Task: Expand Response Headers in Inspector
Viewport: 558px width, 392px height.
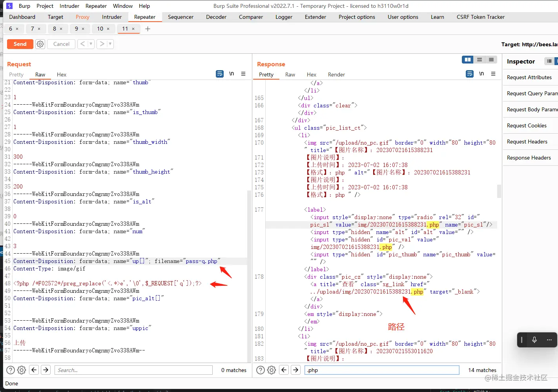Action: pyautogui.click(x=530, y=158)
